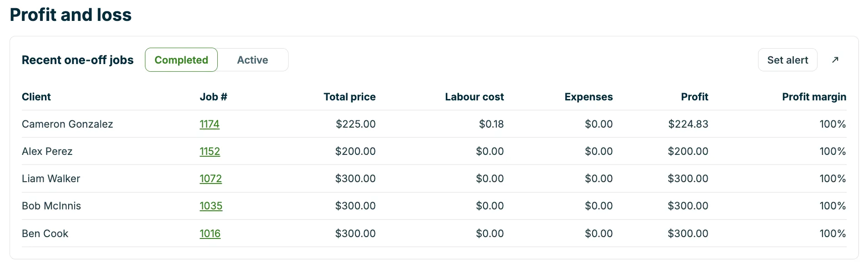Image resolution: width=868 pixels, height=268 pixels.
Task: Click the Expenses column header
Action: coord(589,97)
